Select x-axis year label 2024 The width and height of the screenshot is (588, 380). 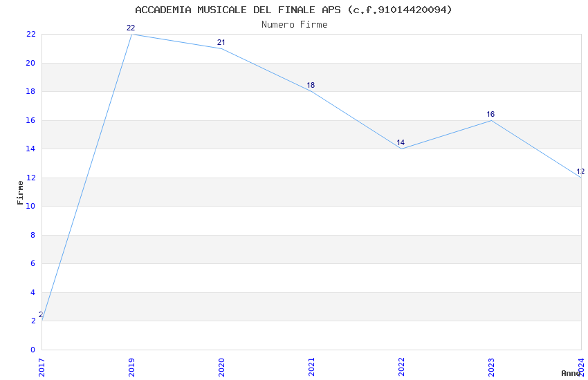coord(581,368)
